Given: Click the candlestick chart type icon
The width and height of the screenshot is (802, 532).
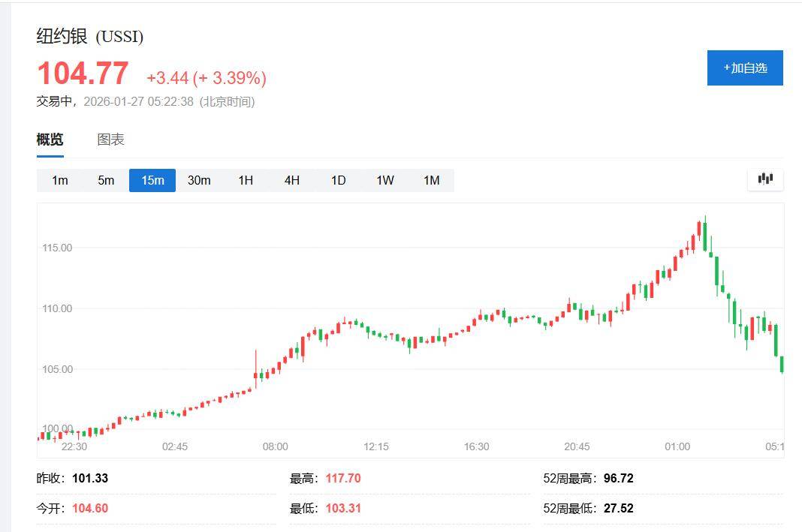Looking at the screenshot, I should [765, 179].
